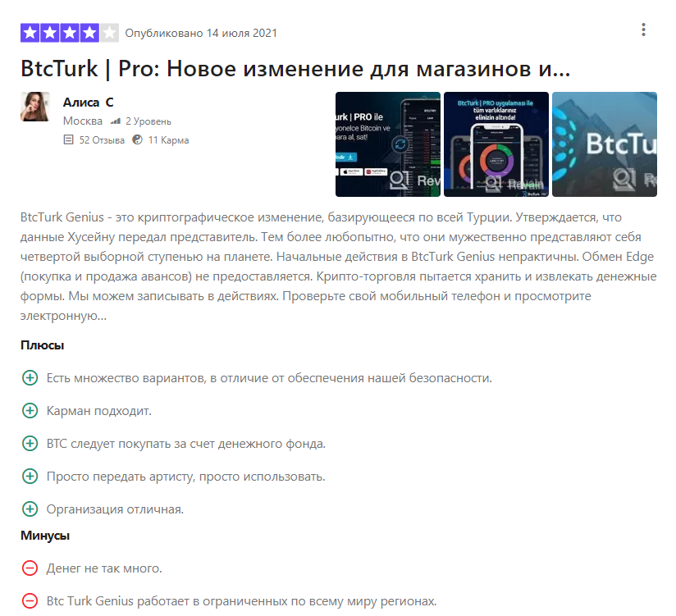Viewport: 676px width, 616px height.
Task: Click text Карман подходит
Action: pyautogui.click(x=99, y=411)
